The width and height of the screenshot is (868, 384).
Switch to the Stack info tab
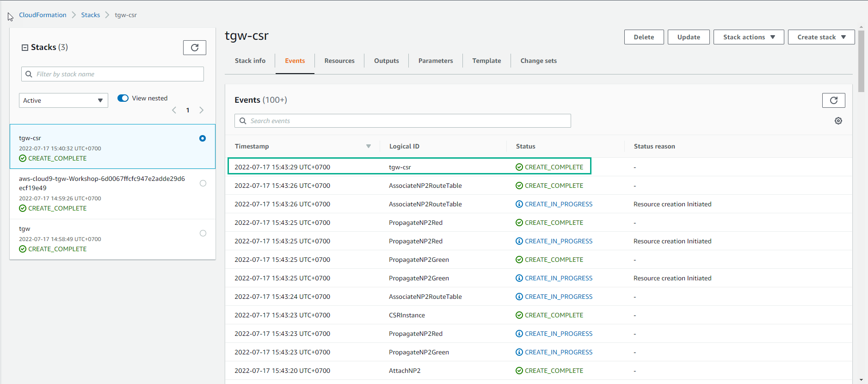[x=250, y=61]
